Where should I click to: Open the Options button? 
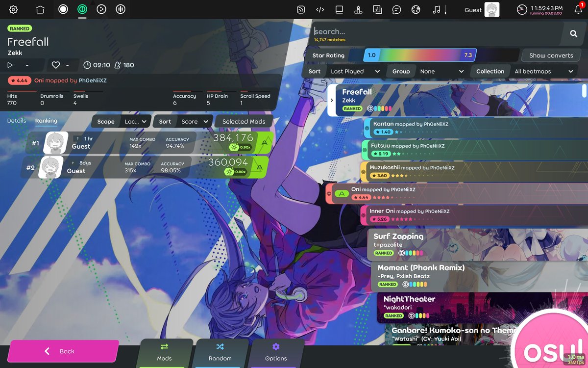click(276, 353)
